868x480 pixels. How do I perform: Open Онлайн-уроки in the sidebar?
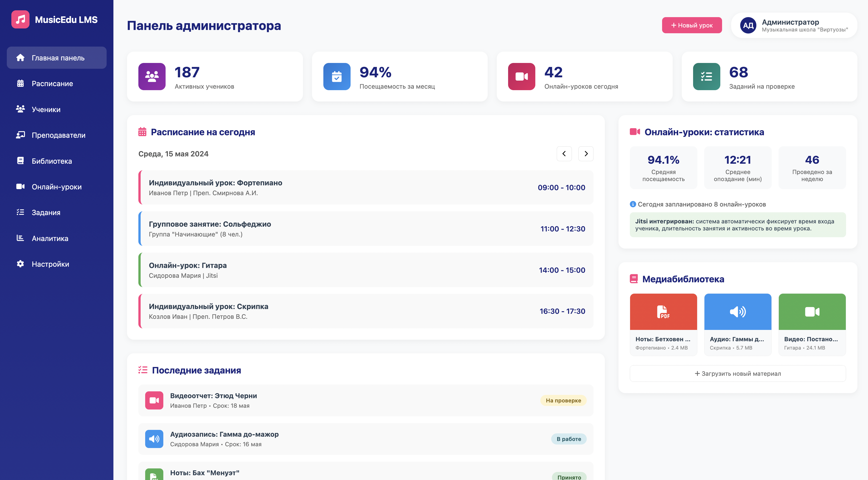tap(57, 187)
